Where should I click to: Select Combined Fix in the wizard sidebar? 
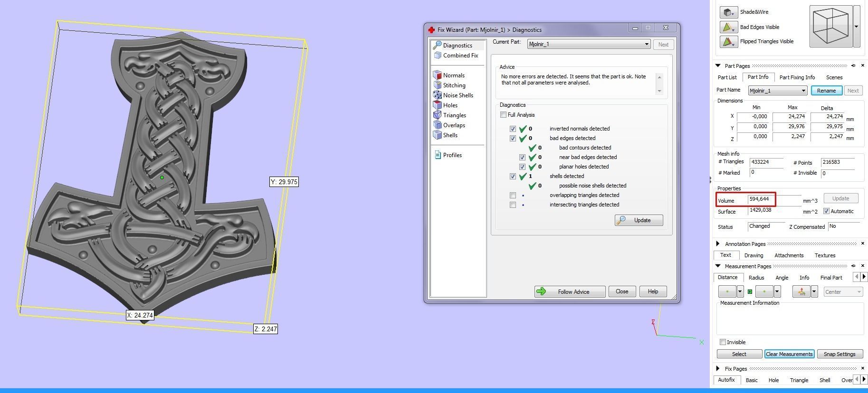pyautogui.click(x=457, y=56)
